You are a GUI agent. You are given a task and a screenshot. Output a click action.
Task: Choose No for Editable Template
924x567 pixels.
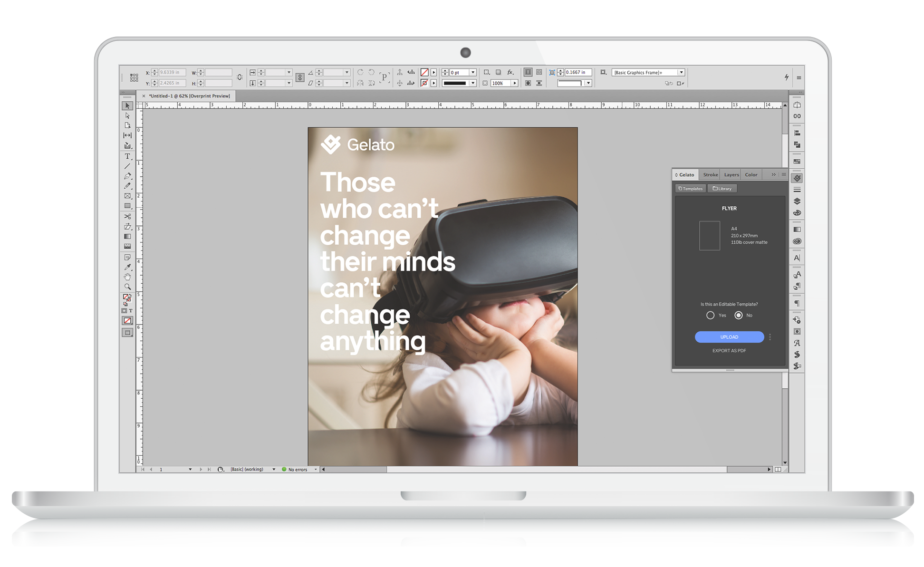738,315
